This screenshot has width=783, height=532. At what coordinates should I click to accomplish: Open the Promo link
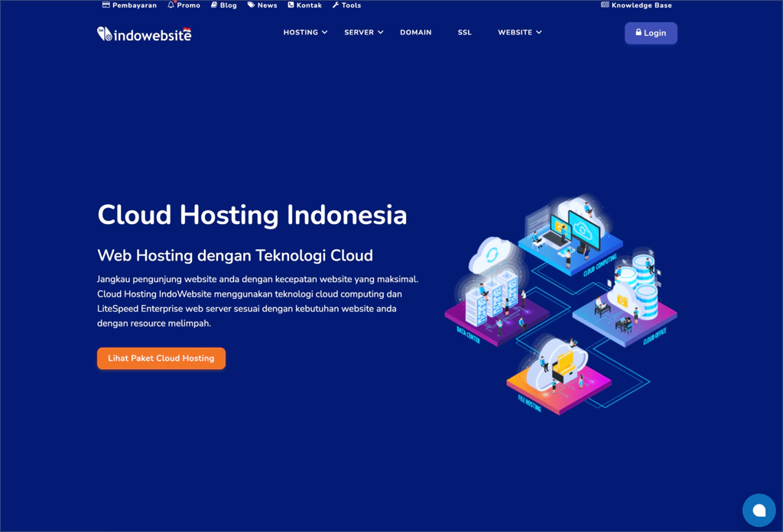(x=184, y=5)
